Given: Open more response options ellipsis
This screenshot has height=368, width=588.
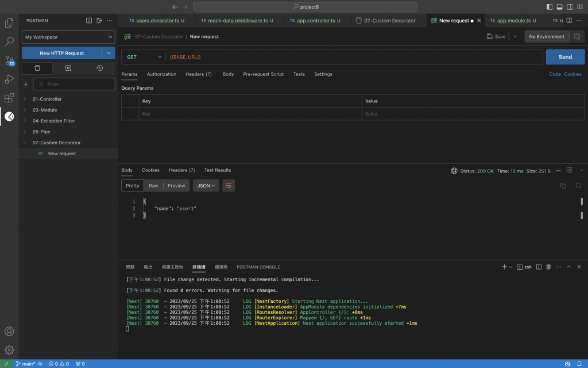Looking at the screenshot, I should pyautogui.click(x=558, y=171).
